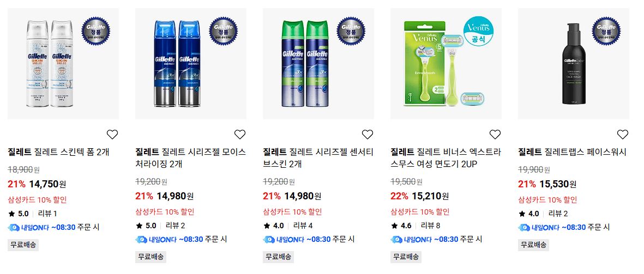Click the 시리즈젤 모이스처라이징 2개 title link
644x274 pixels.
click(191, 159)
